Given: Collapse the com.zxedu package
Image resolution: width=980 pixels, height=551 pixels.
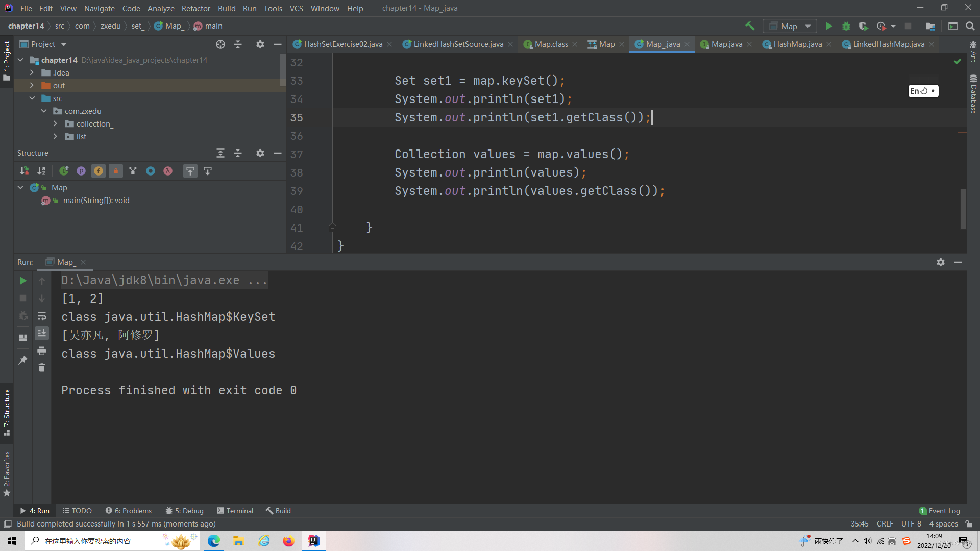Looking at the screenshot, I should pos(44,111).
